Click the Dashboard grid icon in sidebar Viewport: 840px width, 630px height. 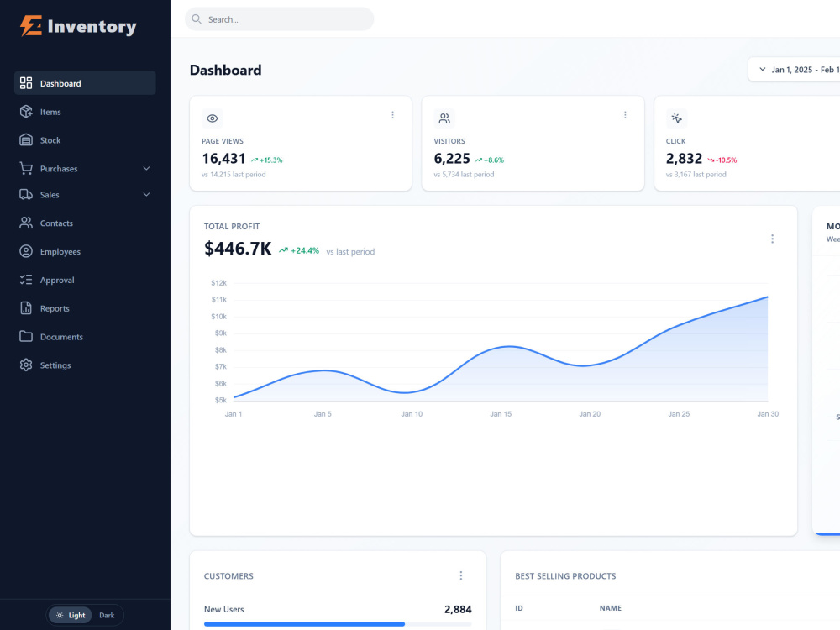pos(26,83)
